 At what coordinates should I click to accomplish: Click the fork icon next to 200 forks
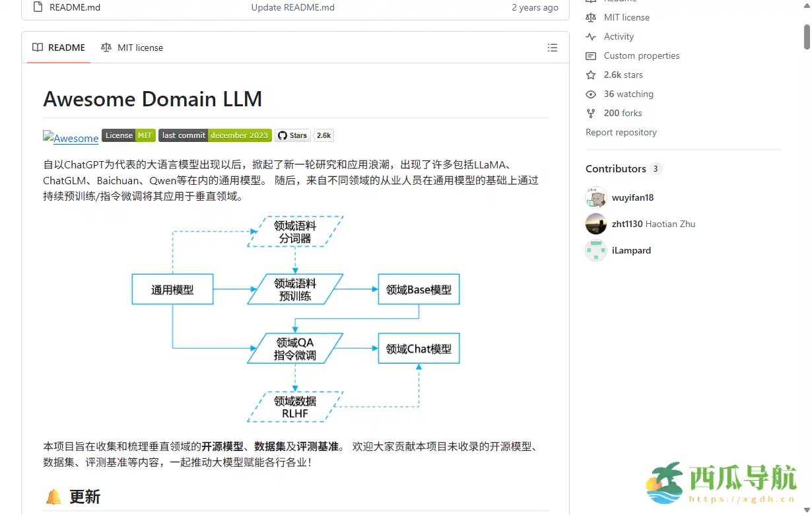[590, 113]
